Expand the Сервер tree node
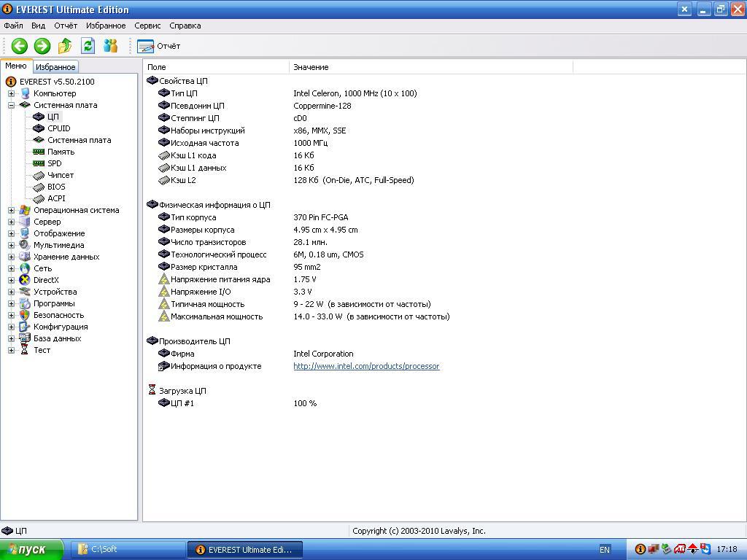747x560 pixels. pos(11,222)
